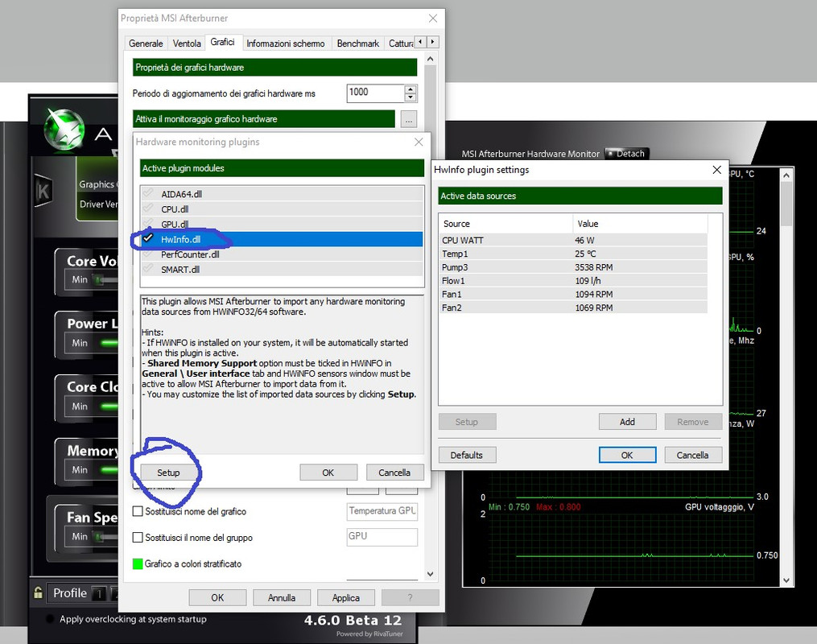This screenshot has width=817, height=644.
Task: Check Sostituisci nome del grafico
Action: 138,511
